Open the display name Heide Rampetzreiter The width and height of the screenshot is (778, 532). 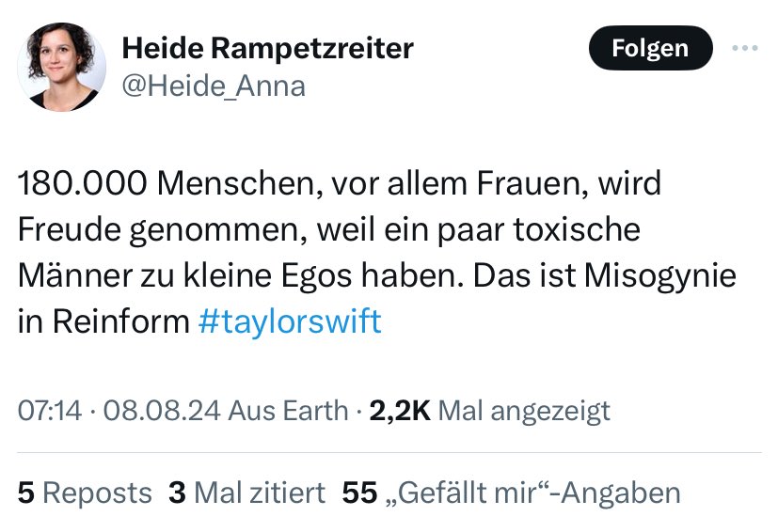click(267, 48)
